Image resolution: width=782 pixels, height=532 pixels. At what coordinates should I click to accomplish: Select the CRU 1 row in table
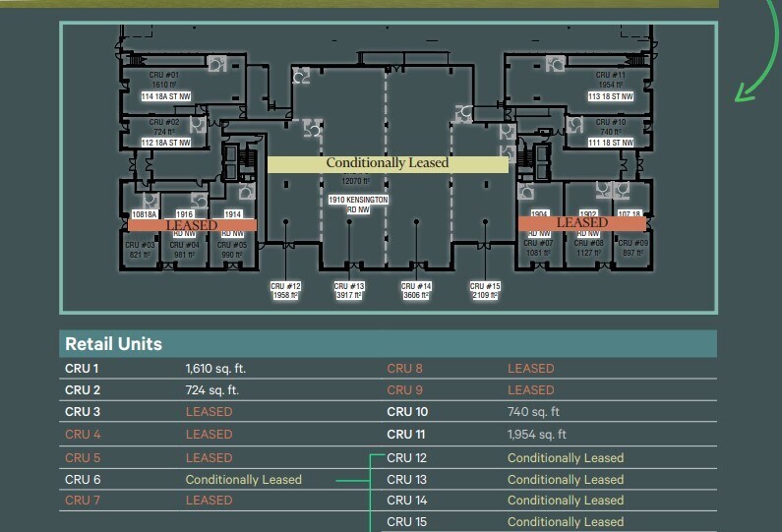[x=83, y=369]
